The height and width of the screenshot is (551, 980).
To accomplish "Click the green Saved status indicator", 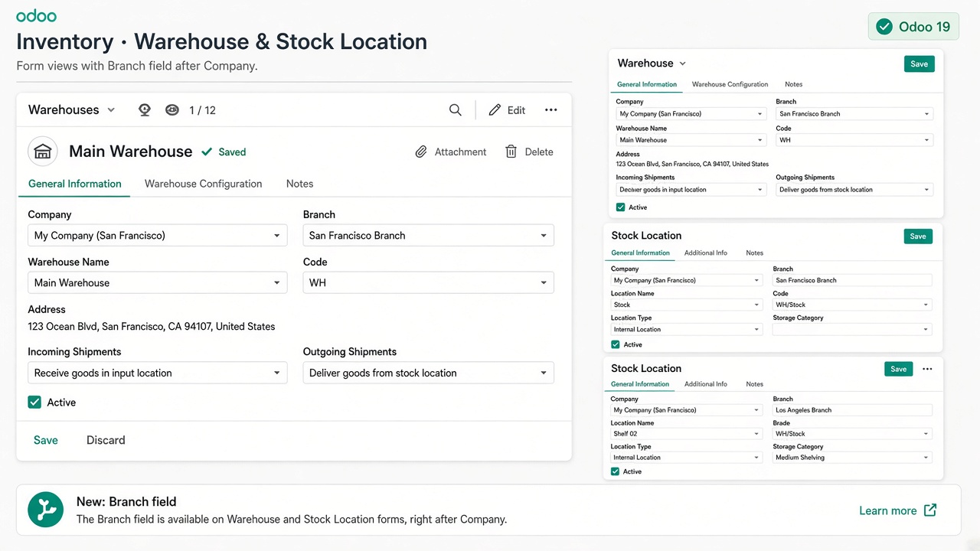I will click(x=224, y=152).
